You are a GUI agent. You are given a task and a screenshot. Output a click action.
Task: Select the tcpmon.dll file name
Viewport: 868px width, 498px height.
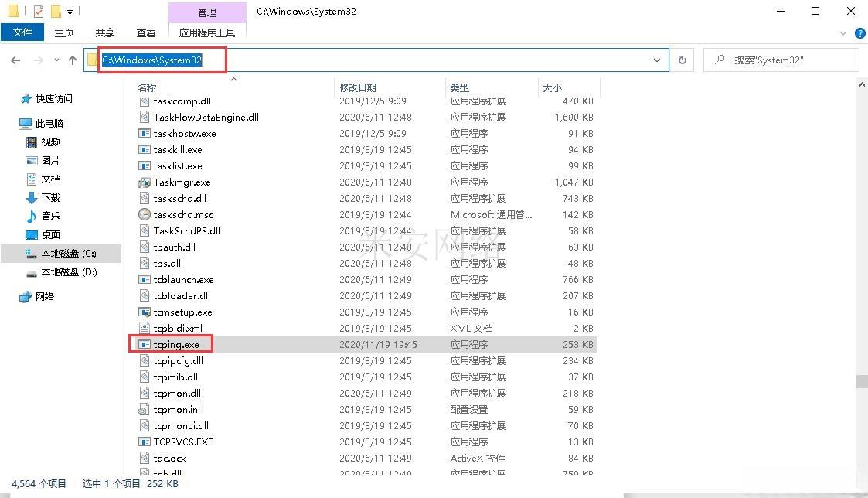pos(177,394)
